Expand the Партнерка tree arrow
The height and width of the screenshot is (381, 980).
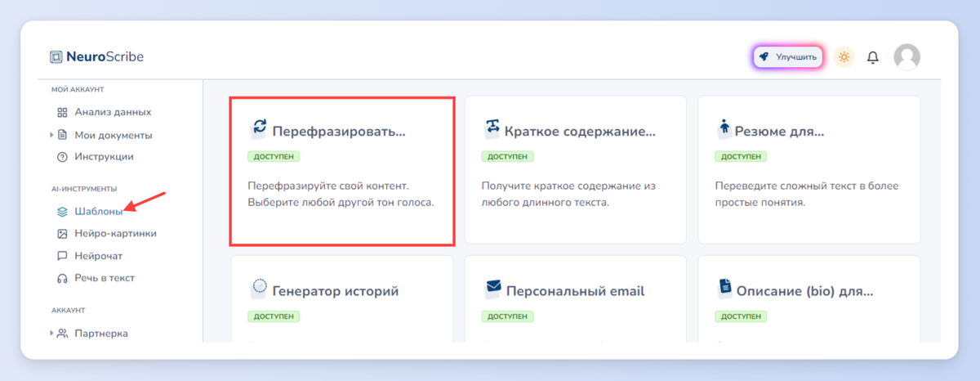point(51,333)
